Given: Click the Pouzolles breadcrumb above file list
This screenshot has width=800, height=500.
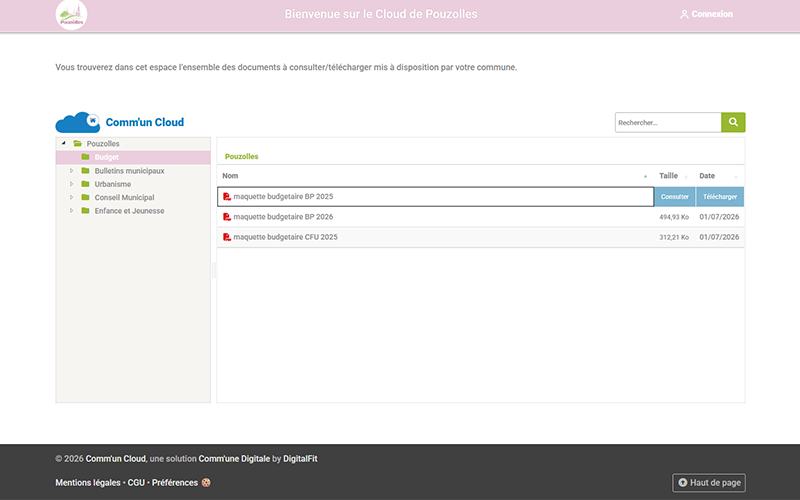Looking at the screenshot, I should 242,157.
